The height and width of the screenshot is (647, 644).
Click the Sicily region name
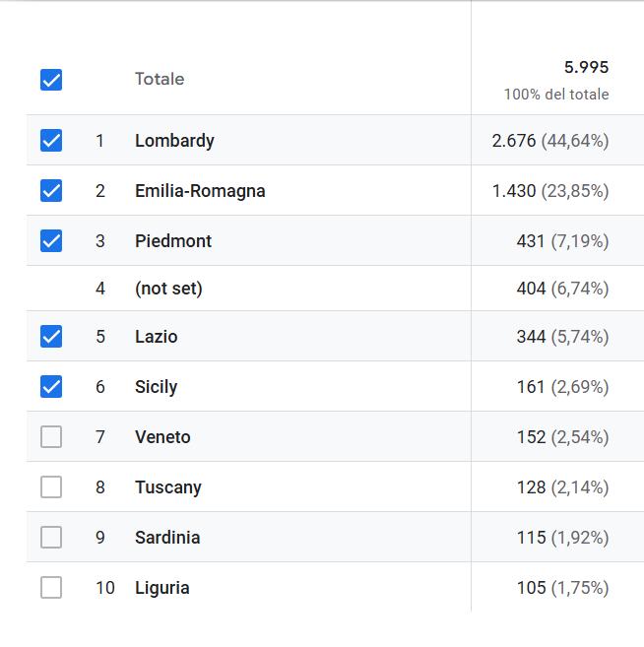[x=156, y=387]
